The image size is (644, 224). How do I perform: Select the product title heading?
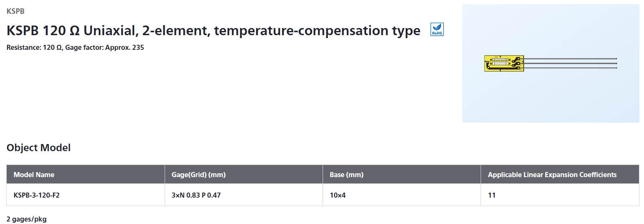(214, 31)
